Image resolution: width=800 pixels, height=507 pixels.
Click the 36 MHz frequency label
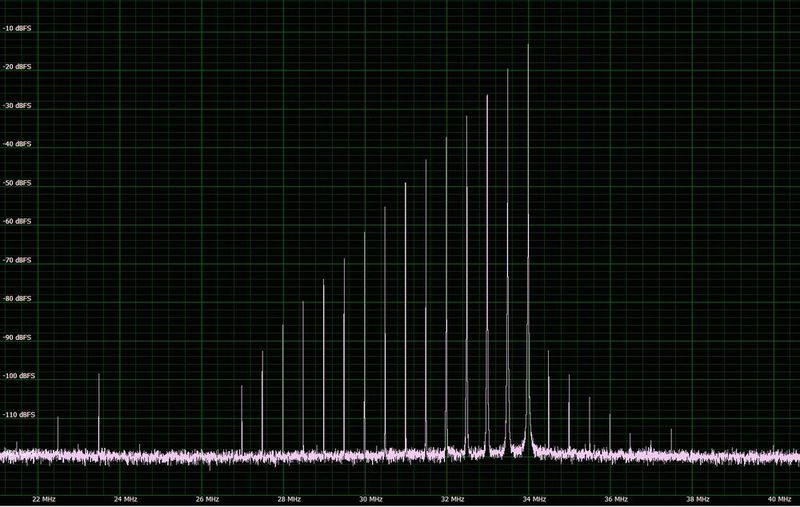[616, 499]
